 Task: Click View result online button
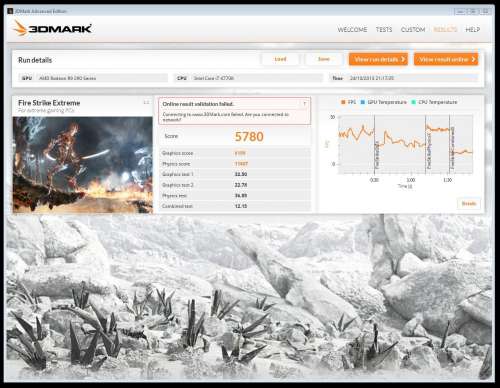point(446,59)
